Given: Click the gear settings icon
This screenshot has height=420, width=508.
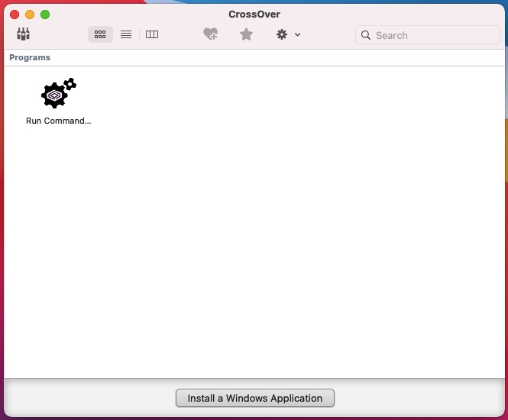Looking at the screenshot, I should coord(282,34).
